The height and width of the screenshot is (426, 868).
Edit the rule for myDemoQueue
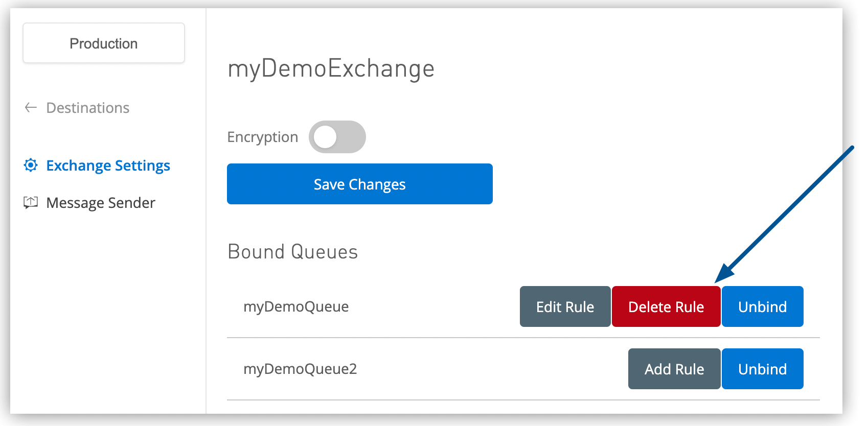tap(565, 306)
